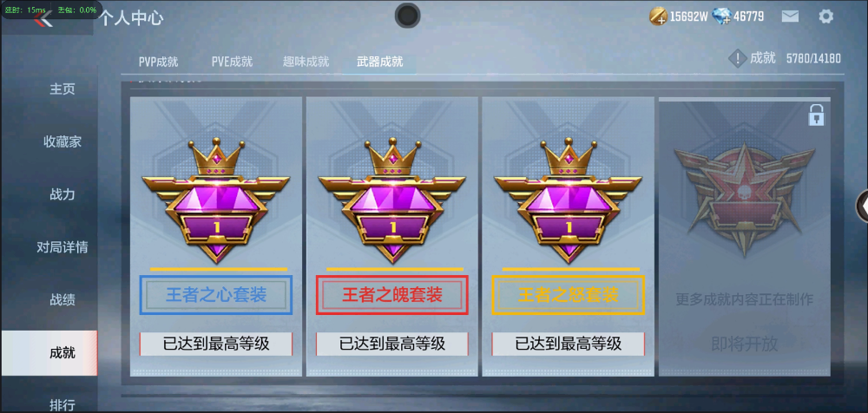Screen dimensions: 868x413
Task: Go back using the double-chevron arrow
Action: (x=43, y=21)
